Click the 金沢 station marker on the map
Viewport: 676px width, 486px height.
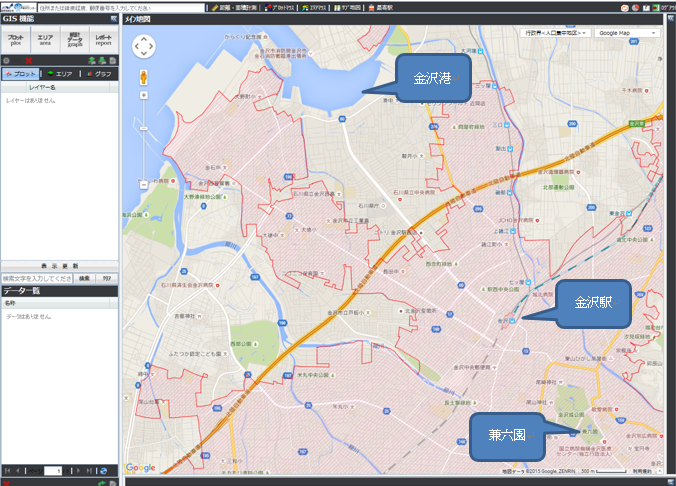[x=512, y=320]
